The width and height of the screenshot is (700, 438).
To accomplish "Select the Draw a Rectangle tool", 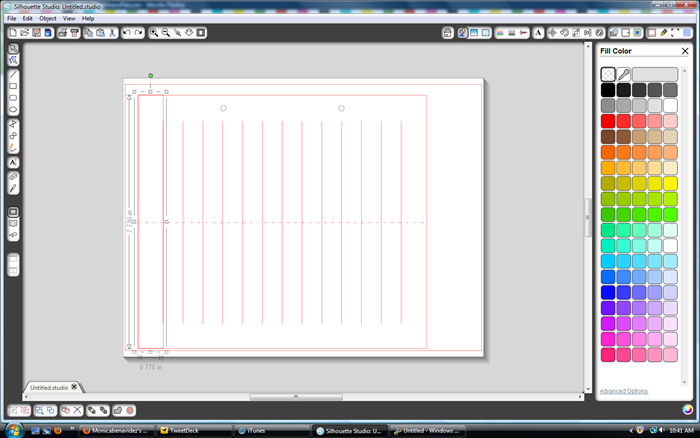I will click(x=13, y=86).
